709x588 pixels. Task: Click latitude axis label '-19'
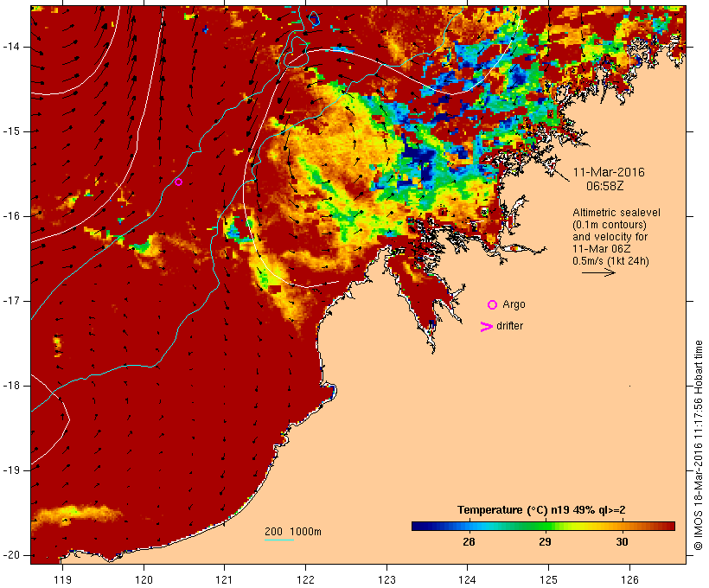tap(11, 470)
